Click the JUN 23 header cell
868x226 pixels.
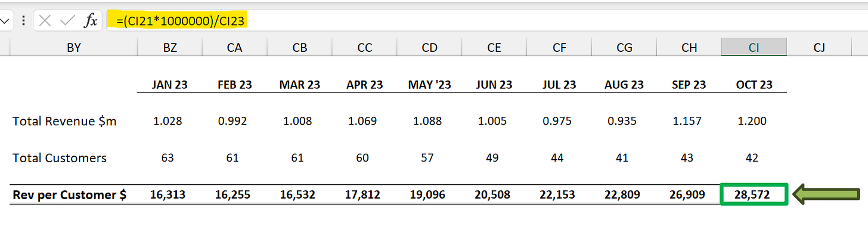click(494, 85)
